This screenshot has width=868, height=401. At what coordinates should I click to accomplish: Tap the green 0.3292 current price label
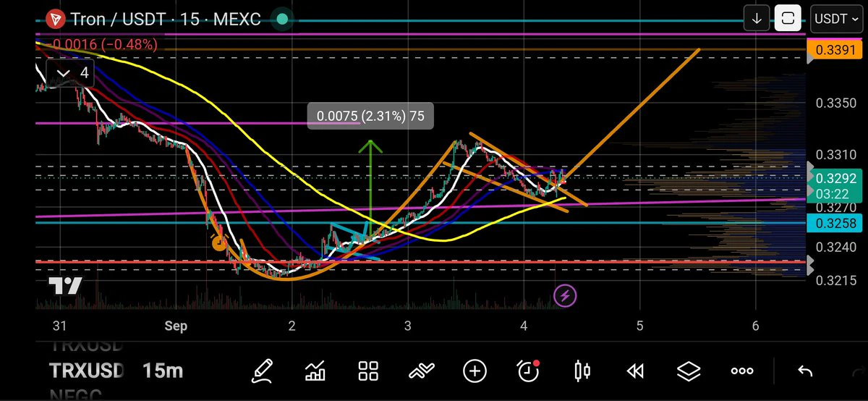point(836,177)
